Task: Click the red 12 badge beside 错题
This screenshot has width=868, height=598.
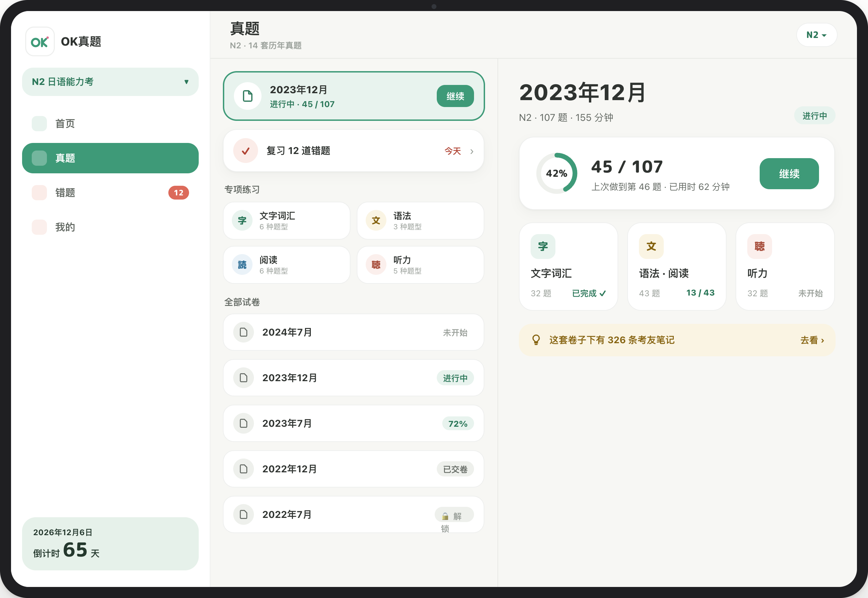Action: pyautogui.click(x=179, y=193)
